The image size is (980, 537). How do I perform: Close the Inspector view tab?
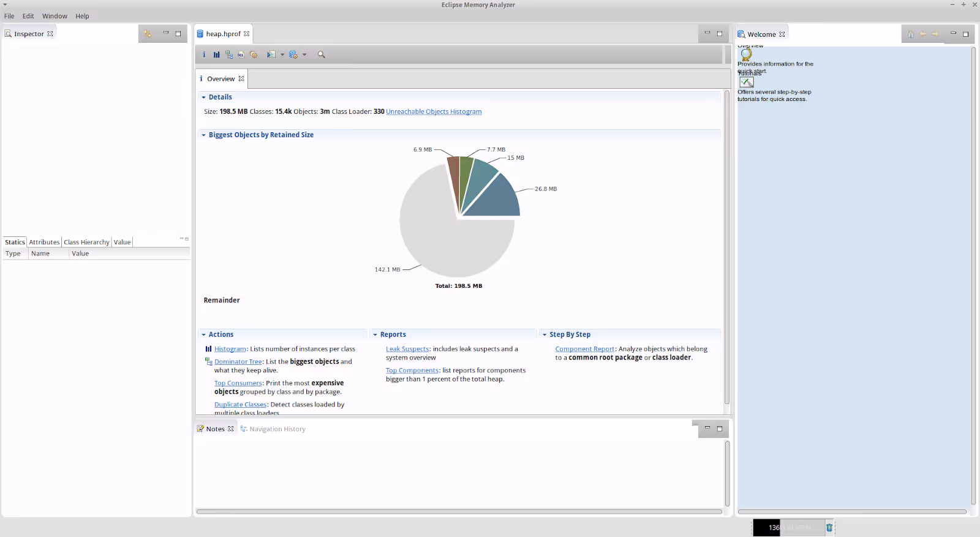point(50,34)
